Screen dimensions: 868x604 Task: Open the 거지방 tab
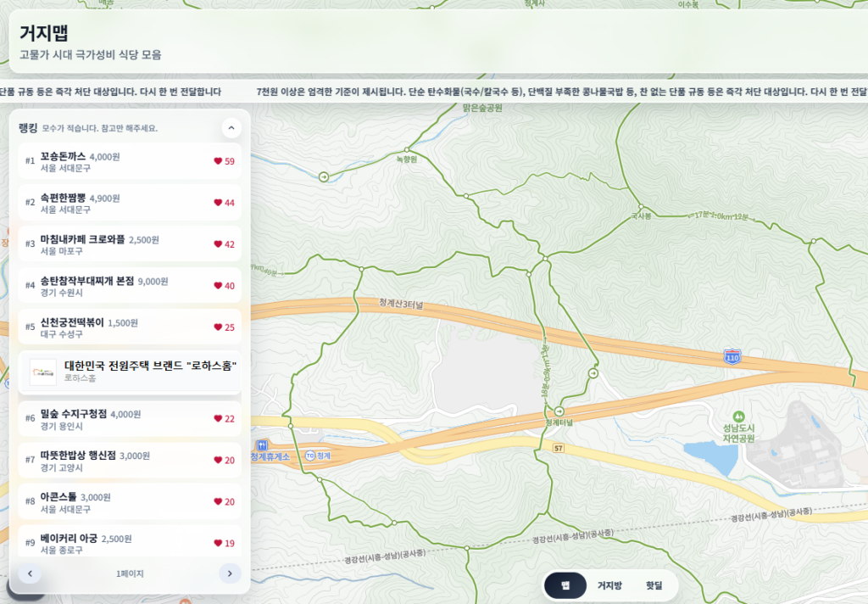coord(609,585)
